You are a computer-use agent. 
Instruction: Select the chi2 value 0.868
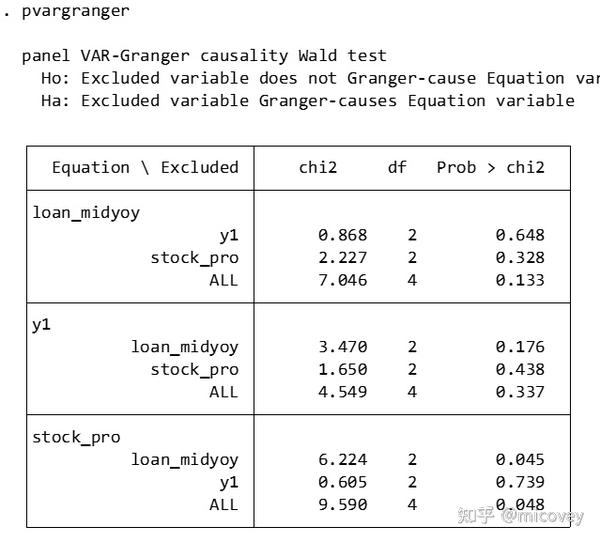342,235
